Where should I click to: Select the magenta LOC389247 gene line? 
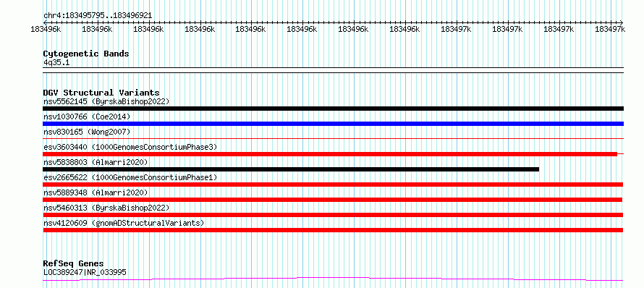pos(333,279)
